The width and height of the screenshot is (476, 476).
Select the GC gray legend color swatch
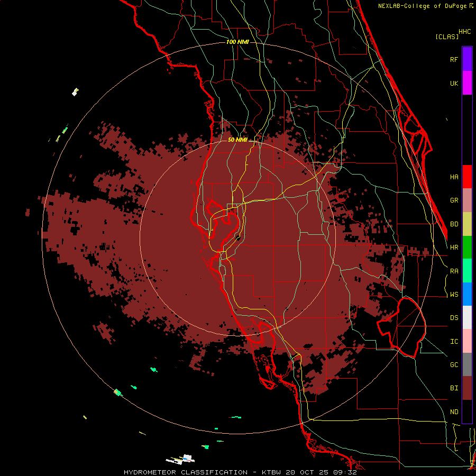[467, 364]
